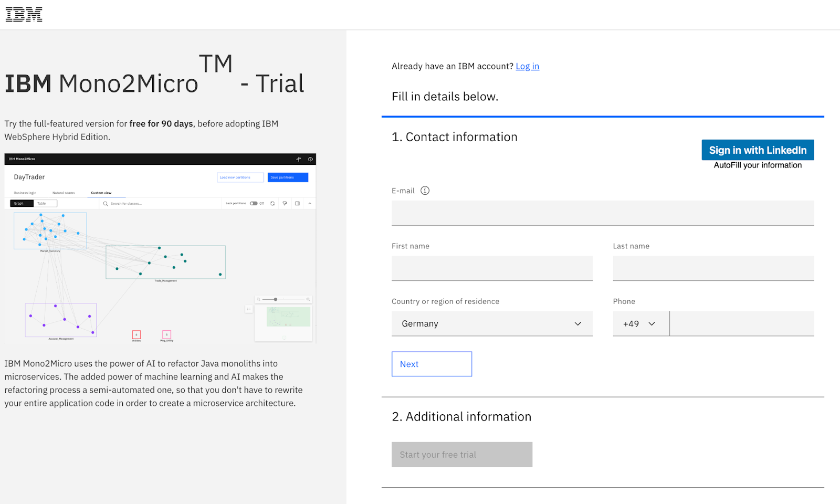Click the IBM logo in the header
The width and height of the screenshot is (840, 504).
24,15
